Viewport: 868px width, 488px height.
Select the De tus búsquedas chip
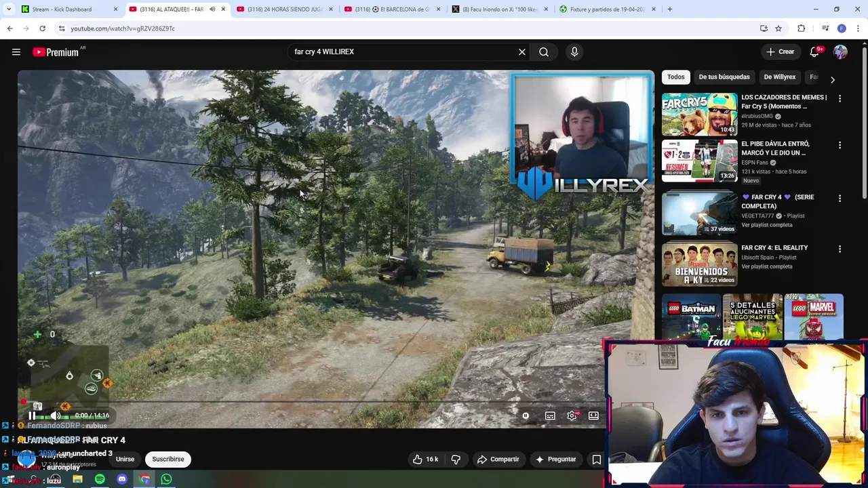(x=724, y=77)
